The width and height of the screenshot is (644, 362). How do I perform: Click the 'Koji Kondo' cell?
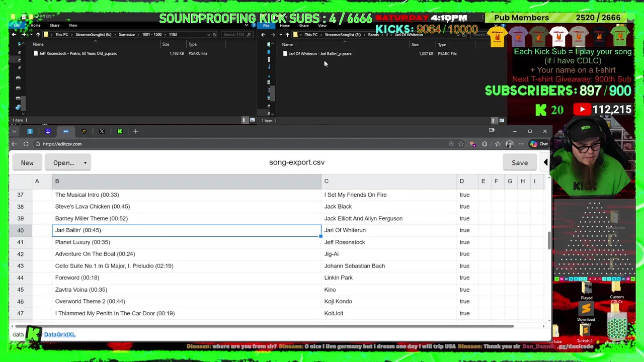click(389, 301)
